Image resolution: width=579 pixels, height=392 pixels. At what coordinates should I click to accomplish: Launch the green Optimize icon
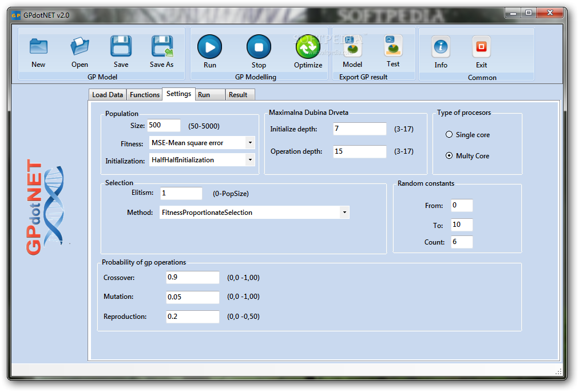(308, 47)
